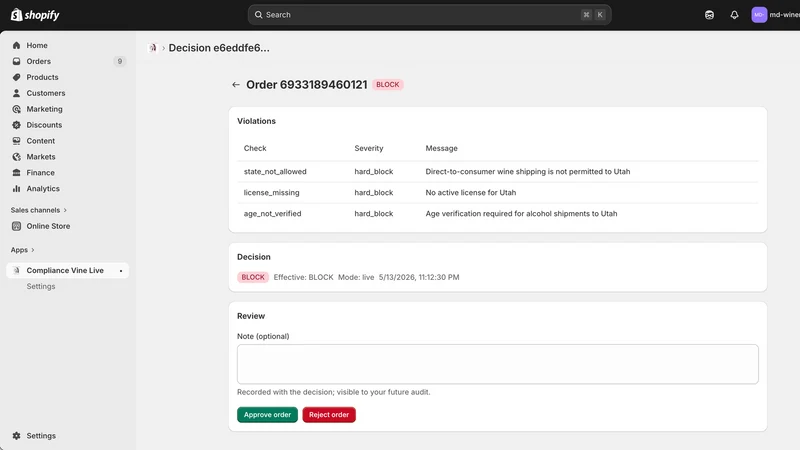This screenshot has width=800, height=450.
Task: Focus the top Search field
Action: pos(430,15)
